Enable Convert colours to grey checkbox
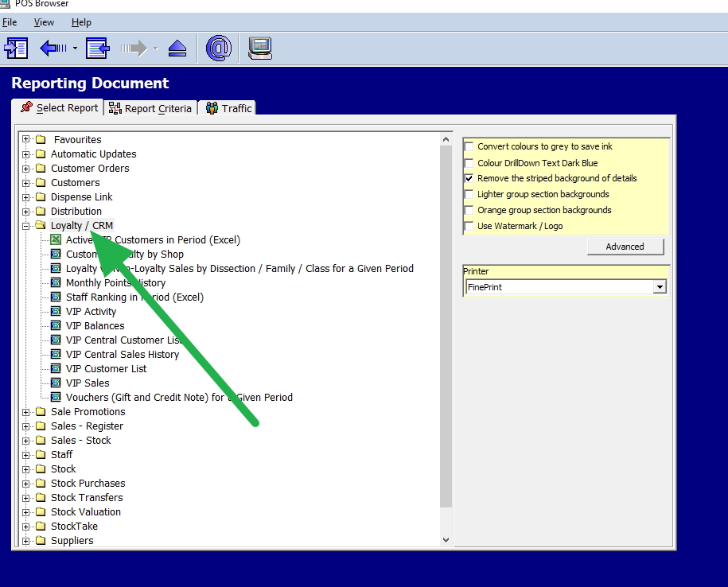The height and width of the screenshot is (587, 728). [x=469, y=146]
